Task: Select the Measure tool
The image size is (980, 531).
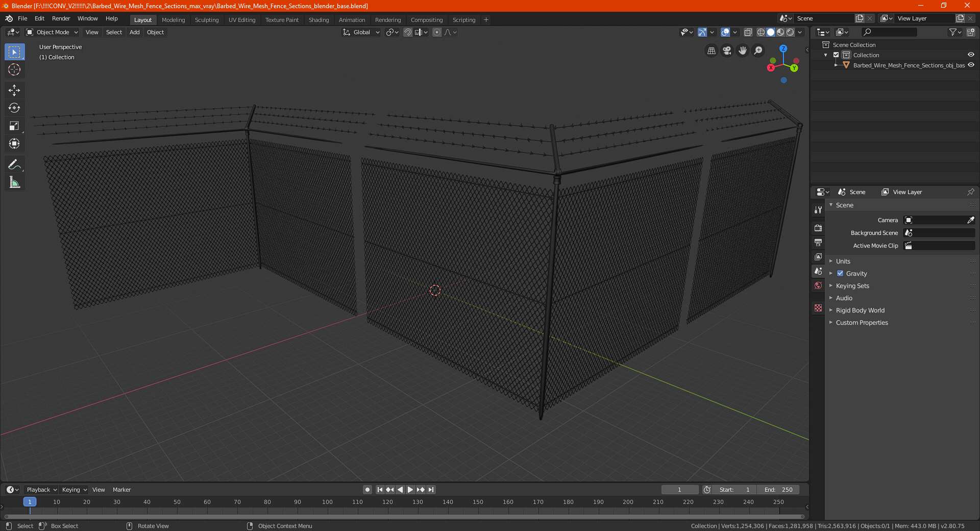Action: pyautogui.click(x=14, y=182)
